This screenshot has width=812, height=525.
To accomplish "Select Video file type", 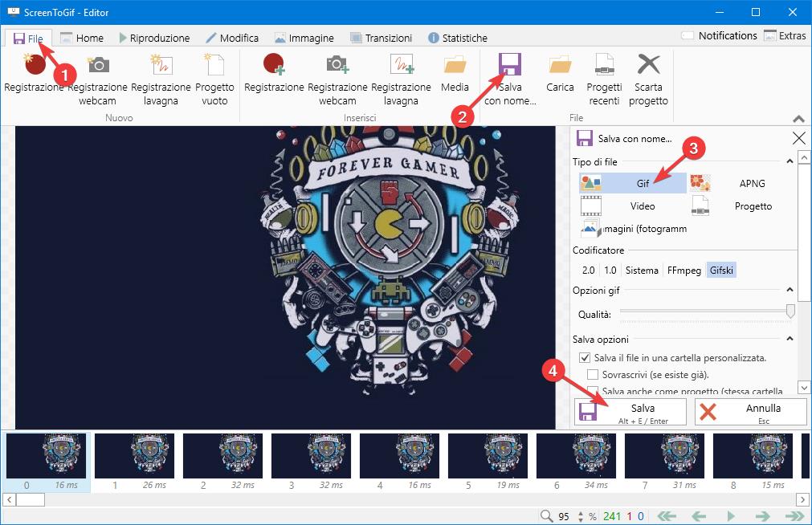I will 632,206.
